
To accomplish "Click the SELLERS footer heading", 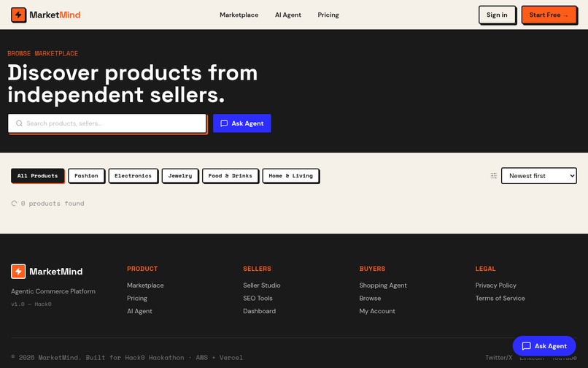I will coord(257,269).
